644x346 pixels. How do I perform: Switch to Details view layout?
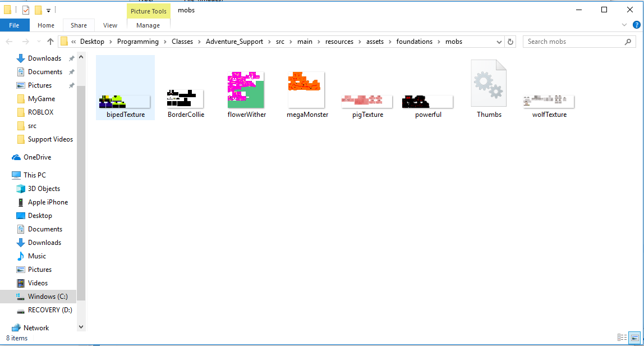tap(622, 338)
